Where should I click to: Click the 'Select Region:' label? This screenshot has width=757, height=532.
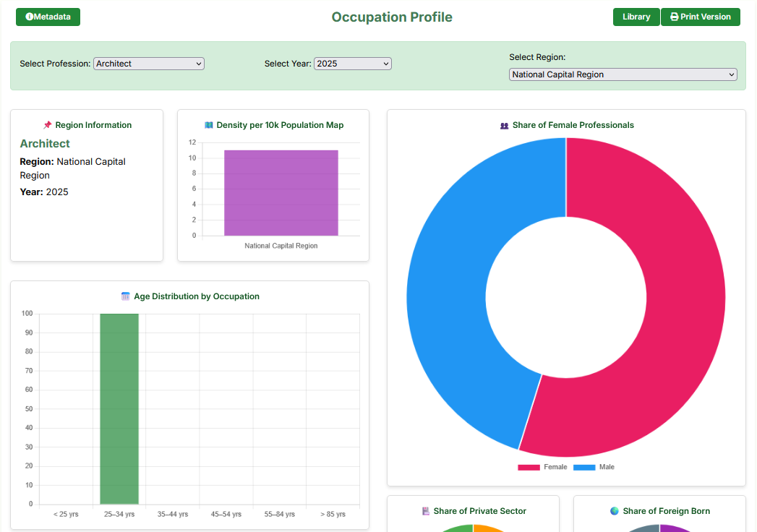coord(537,57)
